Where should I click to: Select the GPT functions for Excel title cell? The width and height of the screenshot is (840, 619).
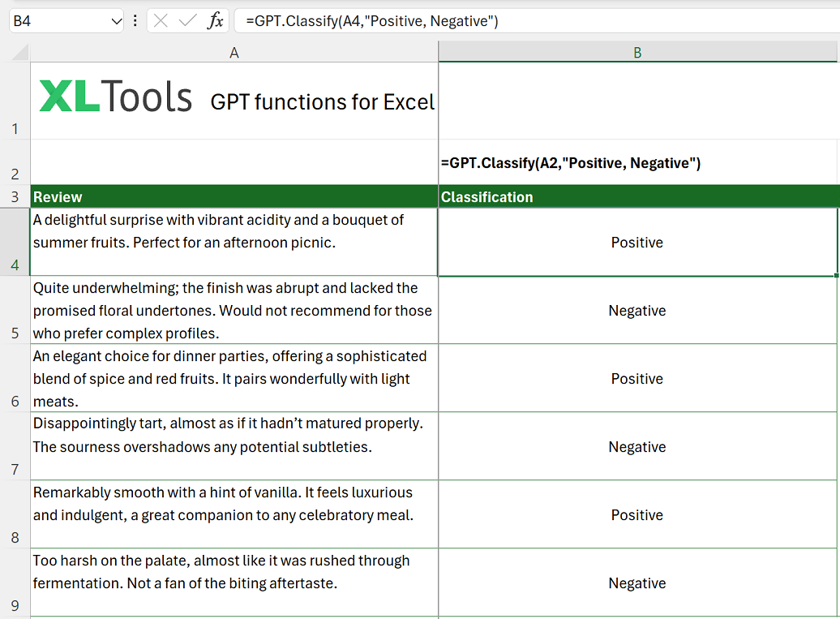[321, 102]
